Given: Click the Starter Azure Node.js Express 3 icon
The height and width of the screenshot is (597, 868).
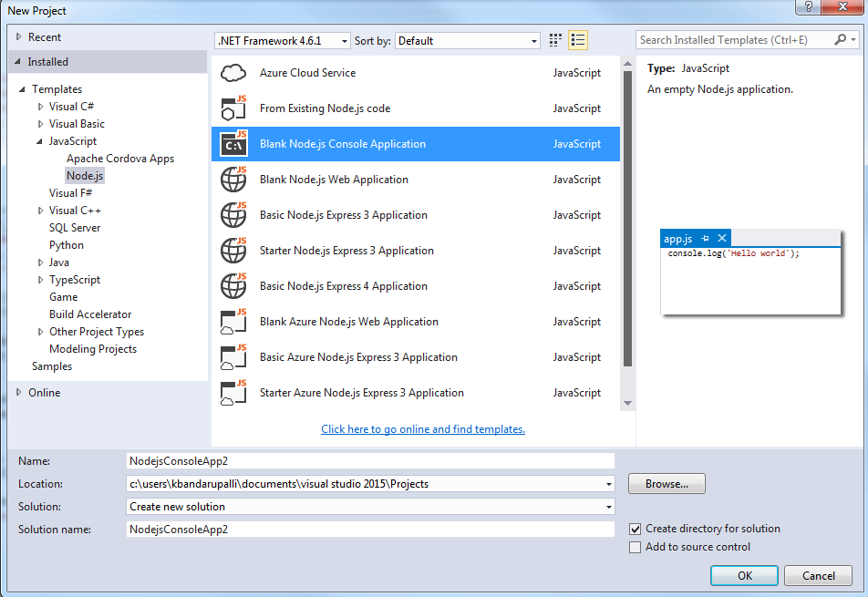Looking at the screenshot, I should point(233,392).
